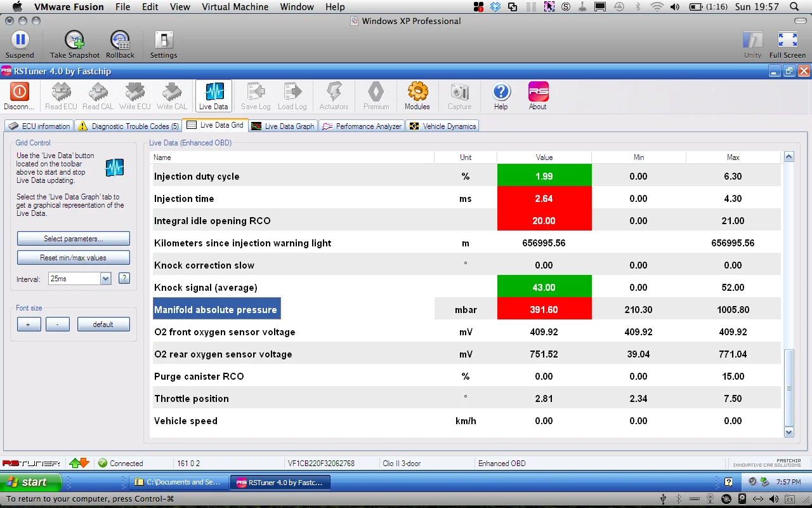Enter Full Screen mode in VMware

(787, 40)
